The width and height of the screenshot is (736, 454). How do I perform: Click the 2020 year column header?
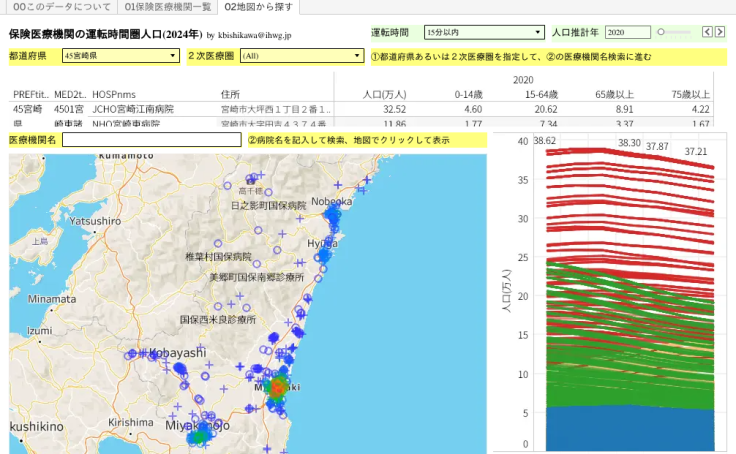click(x=523, y=80)
